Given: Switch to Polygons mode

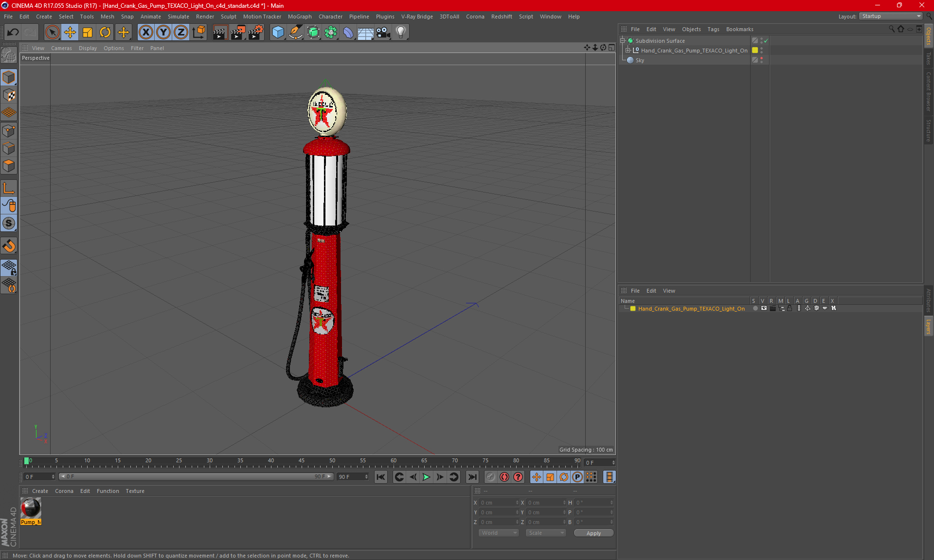Looking at the screenshot, I should (x=9, y=166).
